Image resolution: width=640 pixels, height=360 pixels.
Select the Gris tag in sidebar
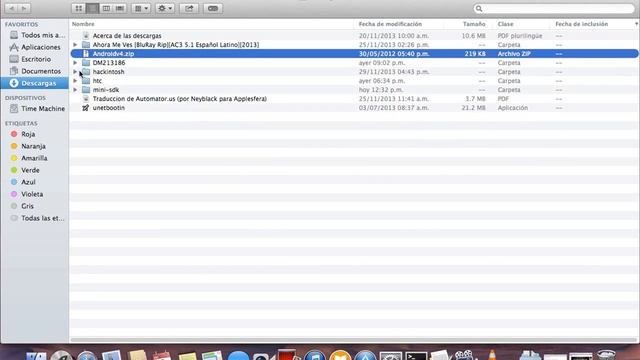pyautogui.click(x=22, y=206)
